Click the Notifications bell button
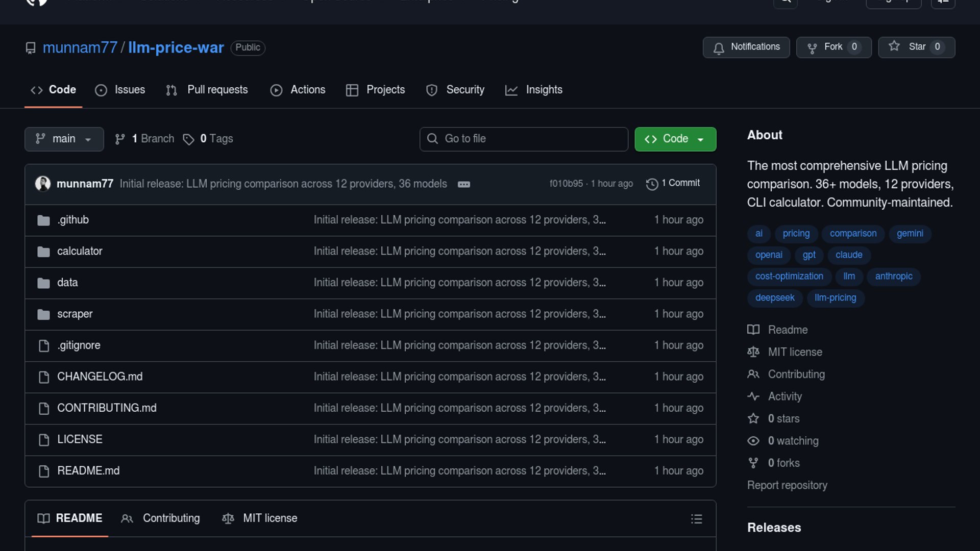 746,47
